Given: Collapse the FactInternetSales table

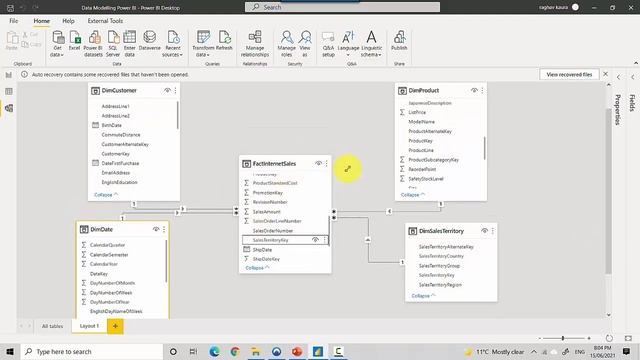Looking at the screenshot, I should tap(257, 268).
